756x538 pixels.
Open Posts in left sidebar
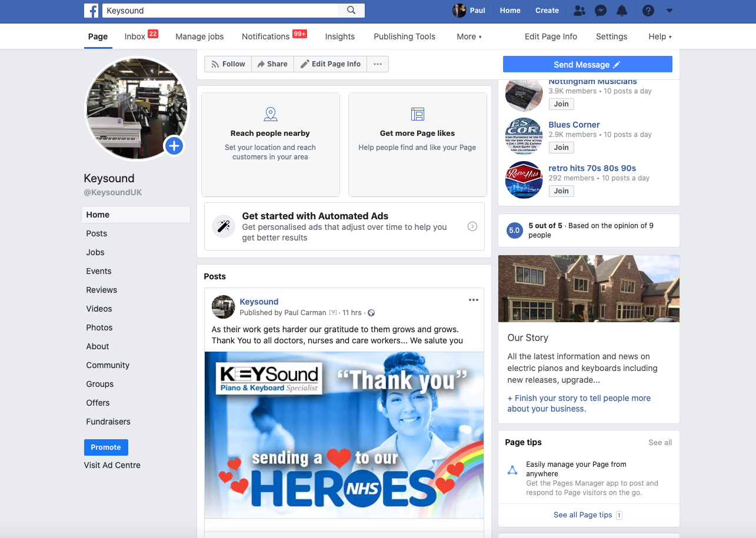[x=96, y=233]
